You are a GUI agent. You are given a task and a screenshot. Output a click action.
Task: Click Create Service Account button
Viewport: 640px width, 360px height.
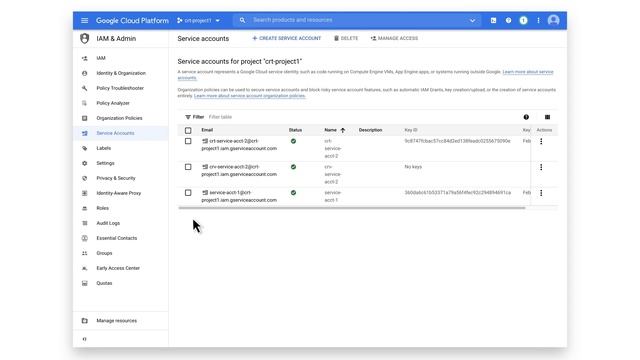tap(287, 38)
